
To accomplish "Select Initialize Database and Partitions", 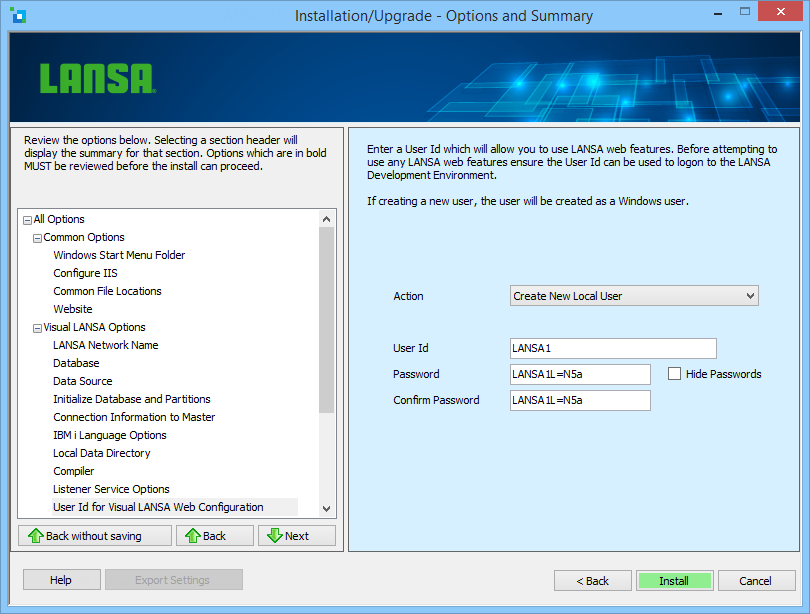I will point(132,399).
